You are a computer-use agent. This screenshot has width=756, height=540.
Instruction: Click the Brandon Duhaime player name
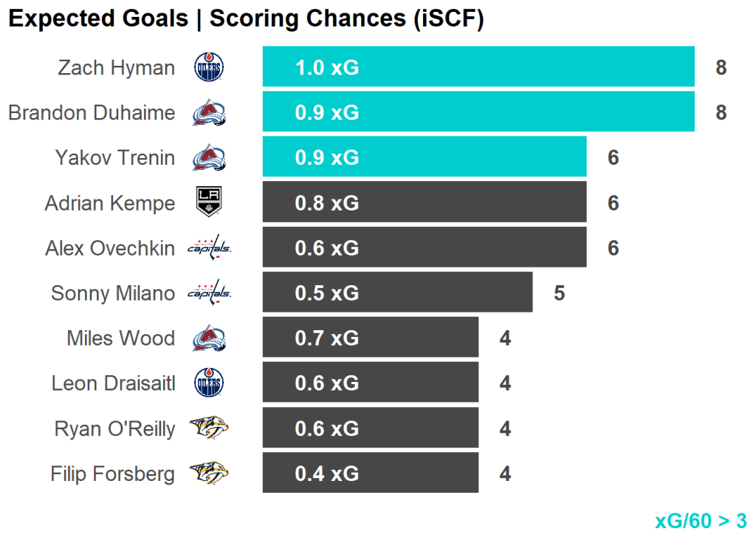tap(92, 113)
